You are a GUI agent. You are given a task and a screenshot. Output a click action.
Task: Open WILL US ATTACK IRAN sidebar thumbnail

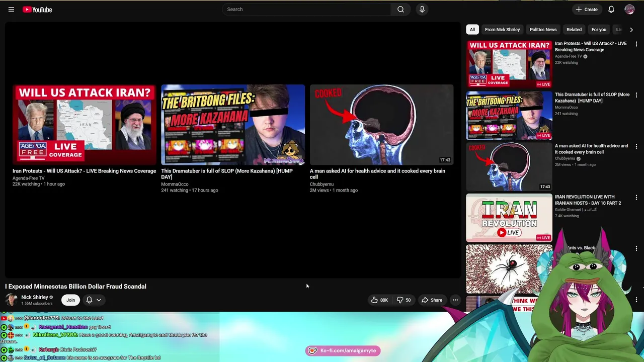click(x=509, y=64)
